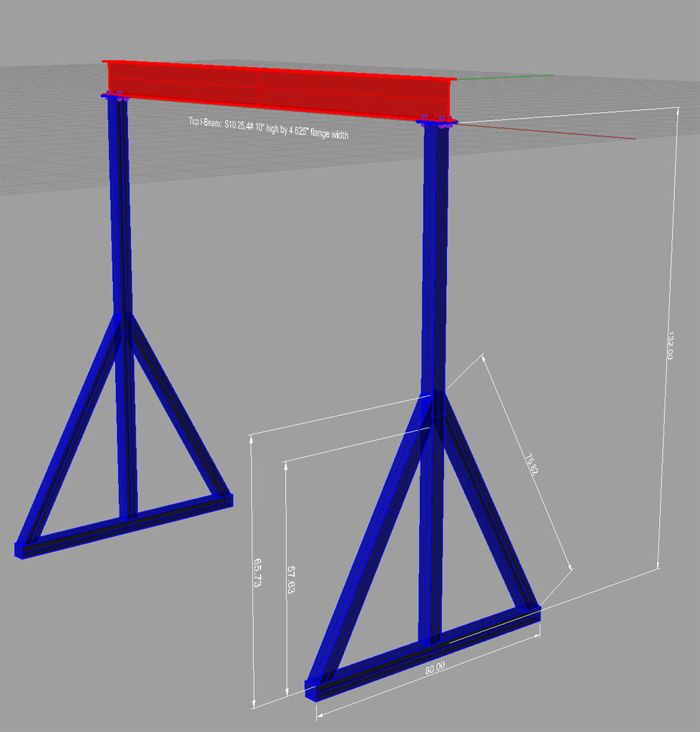Select the left frame's horizontal base bar

point(124,525)
